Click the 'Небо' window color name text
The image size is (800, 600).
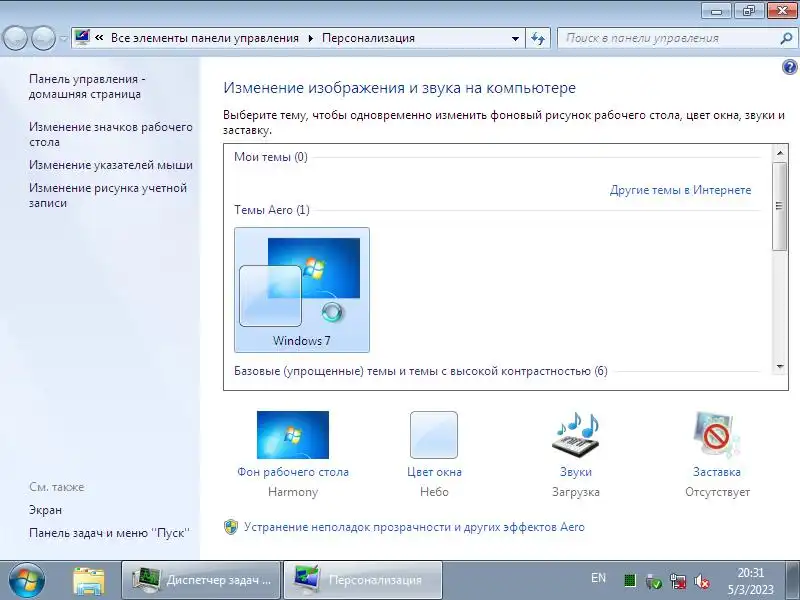434,492
